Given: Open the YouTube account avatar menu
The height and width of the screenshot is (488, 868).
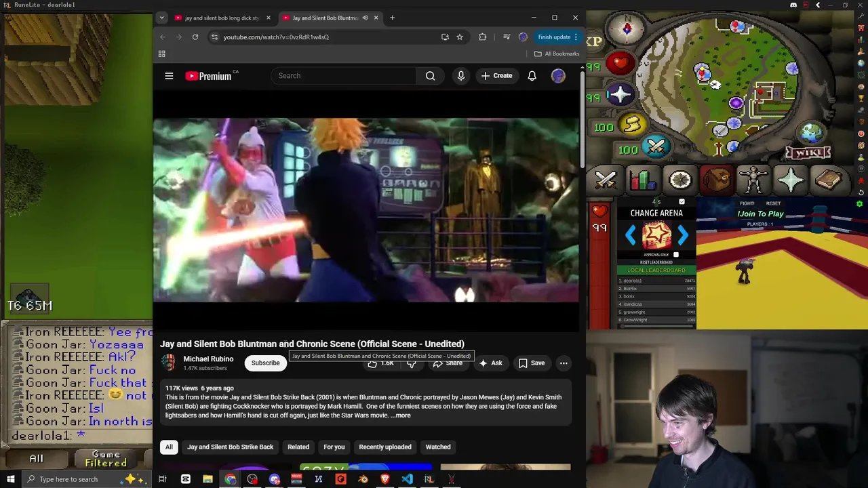Looking at the screenshot, I should pyautogui.click(x=558, y=76).
